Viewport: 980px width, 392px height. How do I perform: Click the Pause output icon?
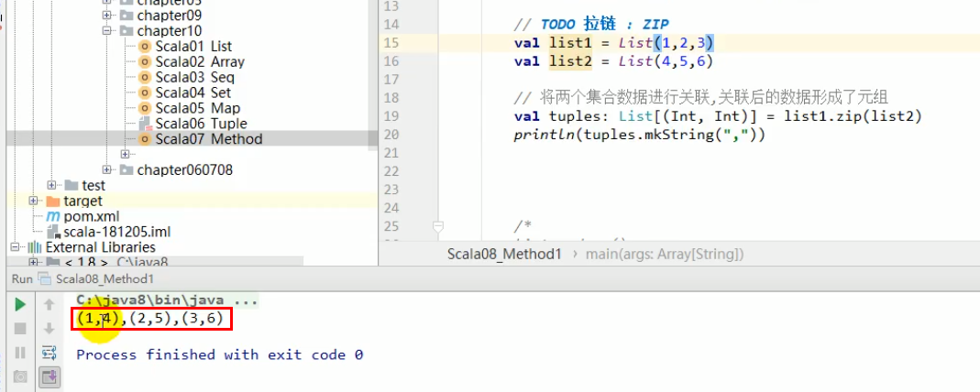pyautogui.click(x=20, y=353)
